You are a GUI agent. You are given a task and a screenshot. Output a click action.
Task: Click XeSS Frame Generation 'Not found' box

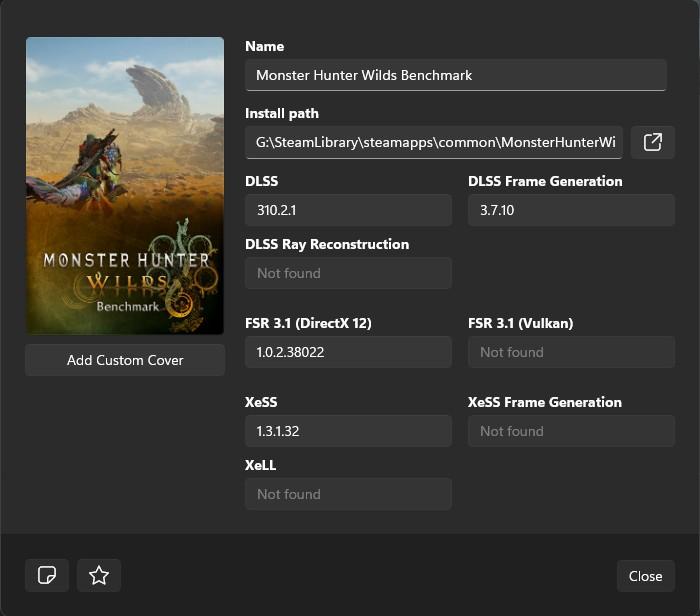[571, 431]
